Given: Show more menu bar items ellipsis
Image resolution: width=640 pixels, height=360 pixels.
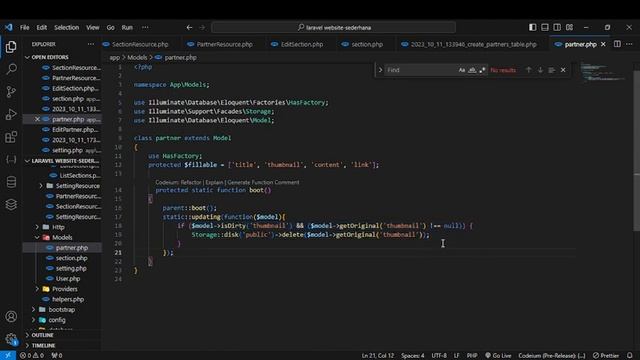Looking at the screenshot, I should coord(145,27).
